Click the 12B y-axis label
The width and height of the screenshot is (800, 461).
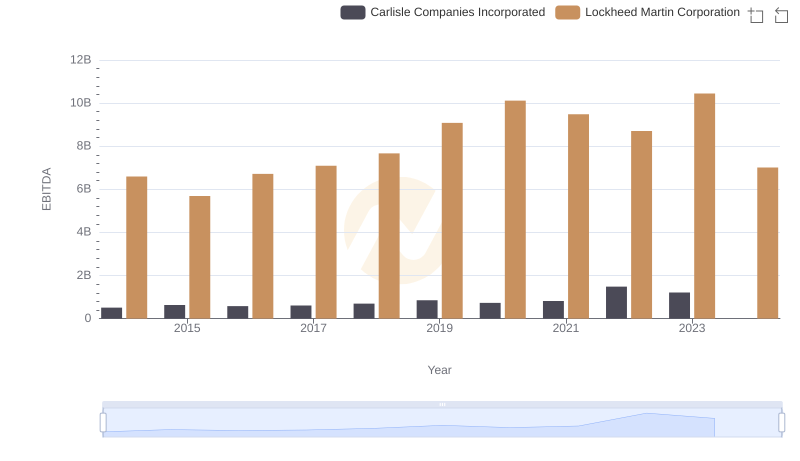click(81, 60)
